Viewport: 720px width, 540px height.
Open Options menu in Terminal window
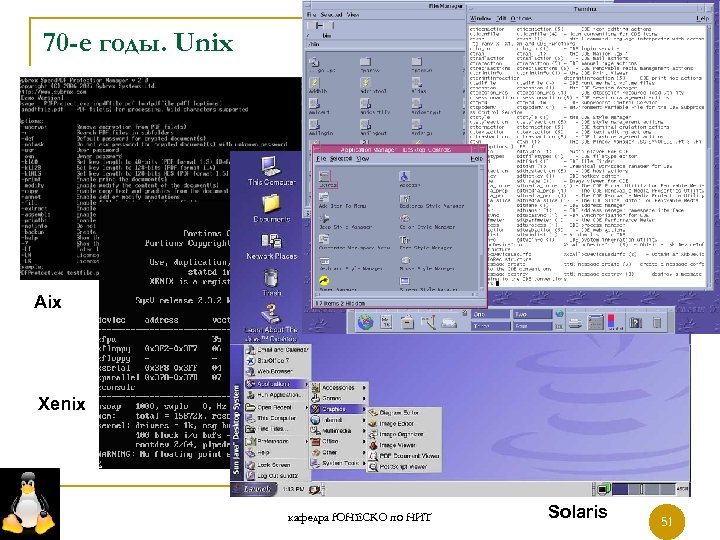521,18
